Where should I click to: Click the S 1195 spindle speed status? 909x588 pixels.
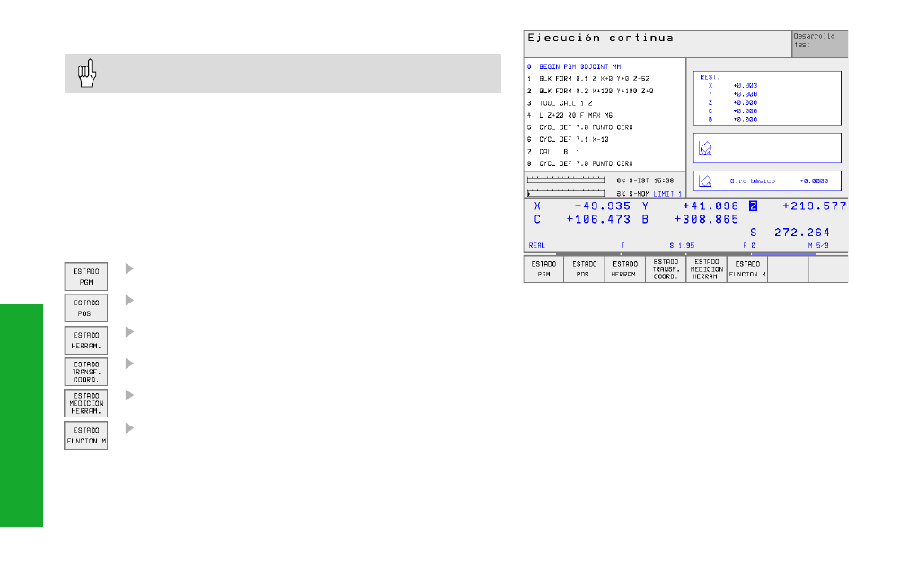682,246
